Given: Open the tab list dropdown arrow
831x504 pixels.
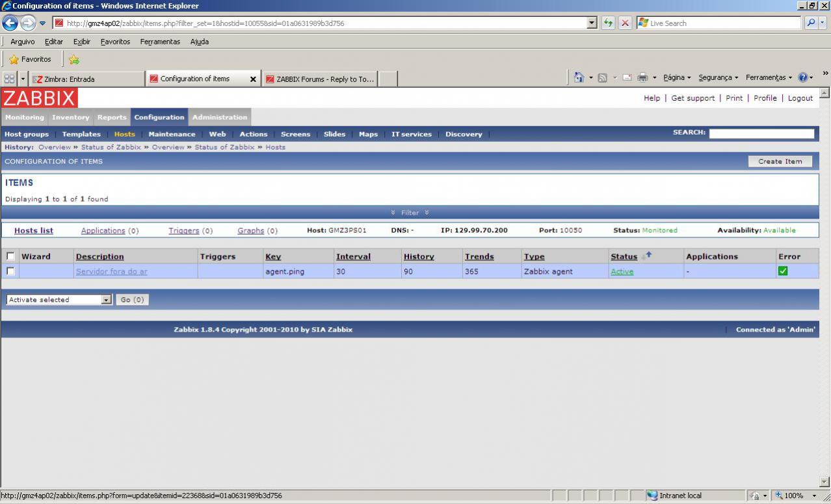Looking at the screenshot, I should (x=23, y=79).
